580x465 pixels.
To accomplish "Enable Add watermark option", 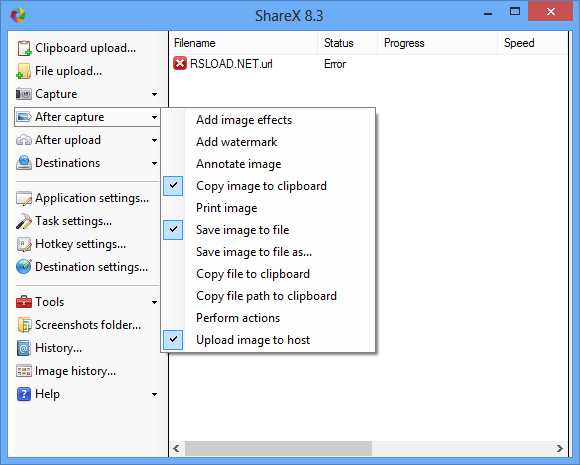I will (268, 142).
